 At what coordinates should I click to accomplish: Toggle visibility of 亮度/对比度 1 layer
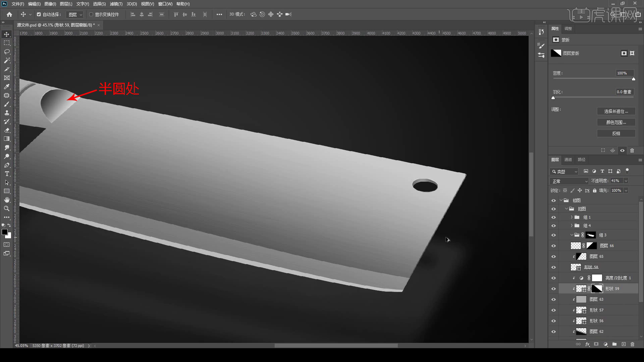pyautogui.click(x=553, y=278)
